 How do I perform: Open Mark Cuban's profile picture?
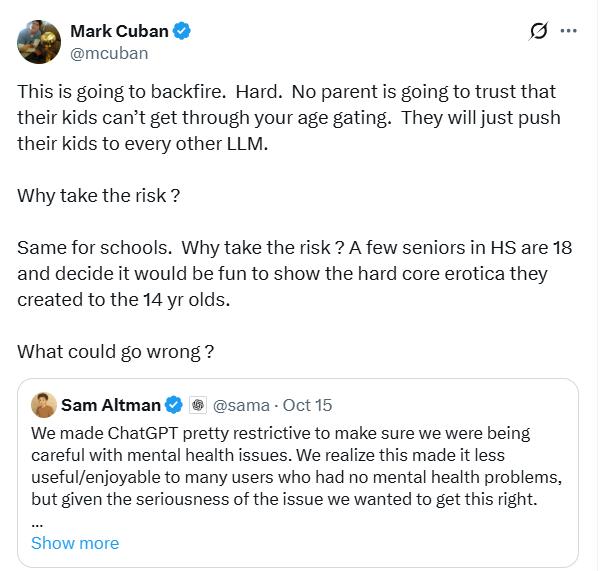coord(39,41)
